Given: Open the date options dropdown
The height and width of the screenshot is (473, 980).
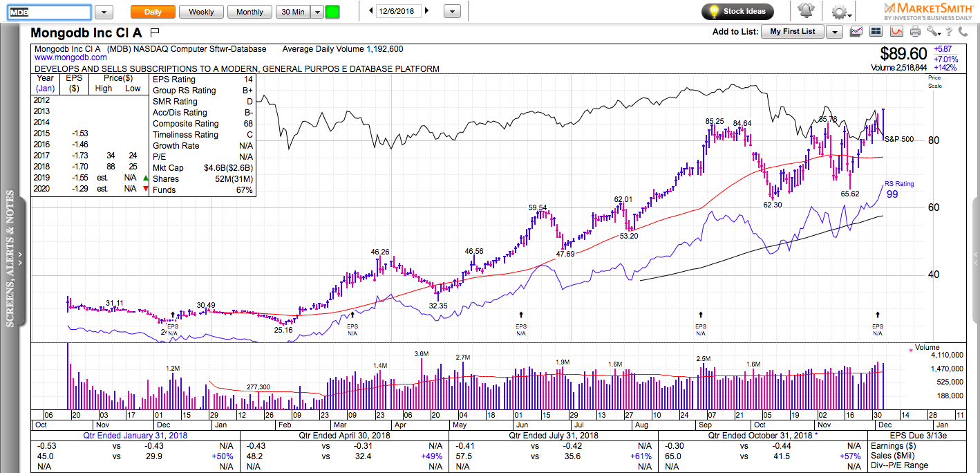Looking at the screenshot, I should [452, 12].
